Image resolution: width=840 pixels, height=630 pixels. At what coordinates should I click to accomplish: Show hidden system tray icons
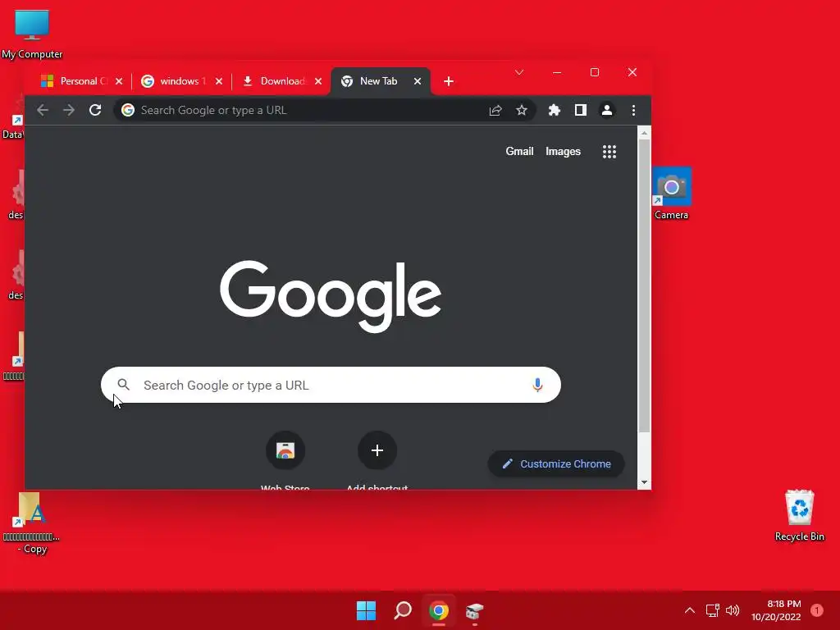point(689,610)
